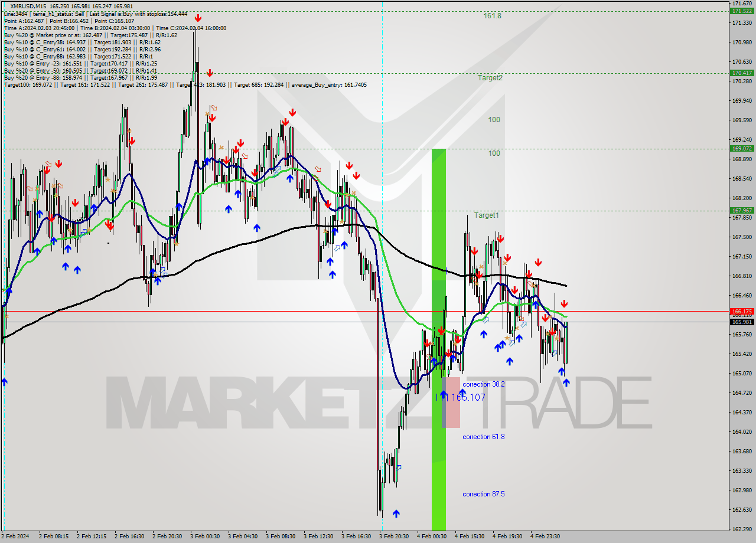Select the '2 Feb 08:15' time label

click(54, 537)
